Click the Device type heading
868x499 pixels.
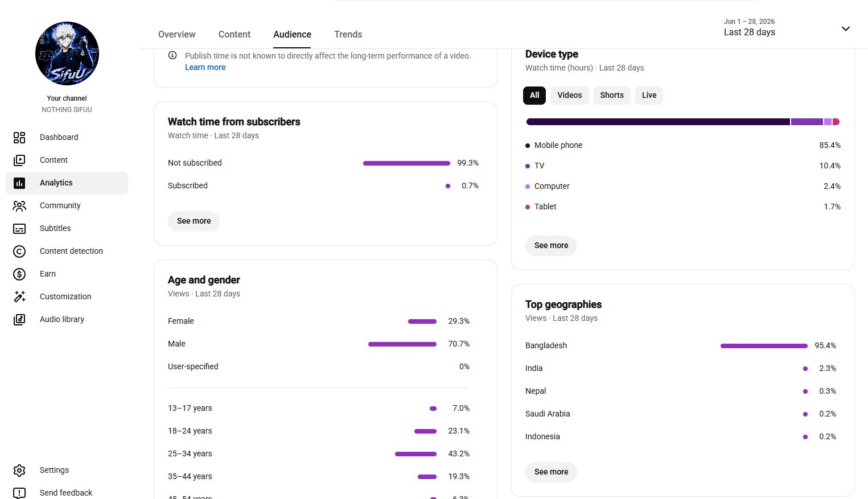[552, 54]
